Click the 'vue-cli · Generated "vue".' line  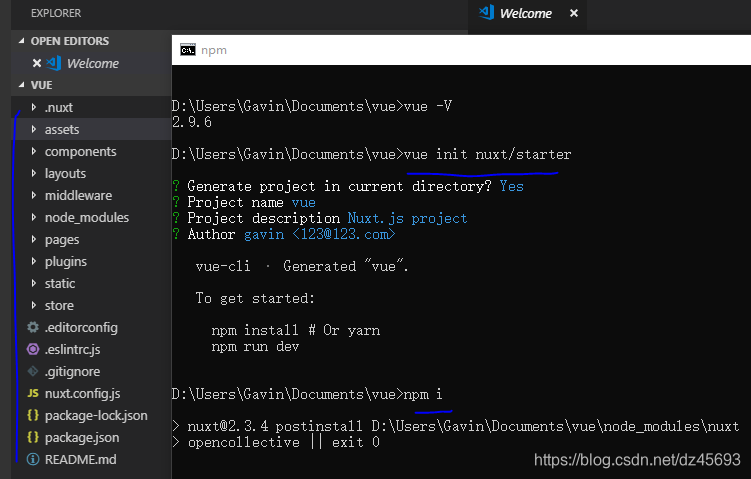coord(302,266)
